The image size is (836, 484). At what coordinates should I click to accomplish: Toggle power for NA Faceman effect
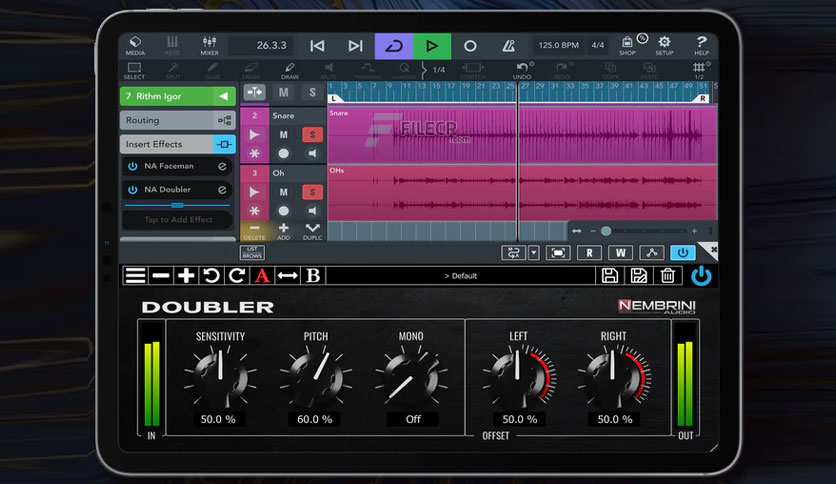pyautogui.click(x=133, y=166)
